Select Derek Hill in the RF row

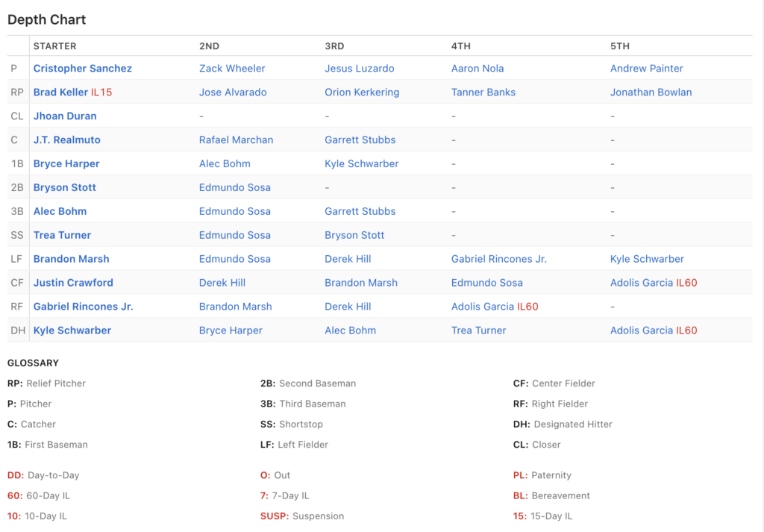[348, 307]
